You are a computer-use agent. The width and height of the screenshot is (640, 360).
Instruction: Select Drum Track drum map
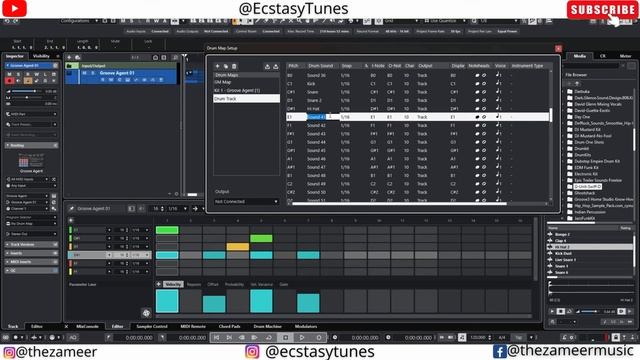coord(246,98)
